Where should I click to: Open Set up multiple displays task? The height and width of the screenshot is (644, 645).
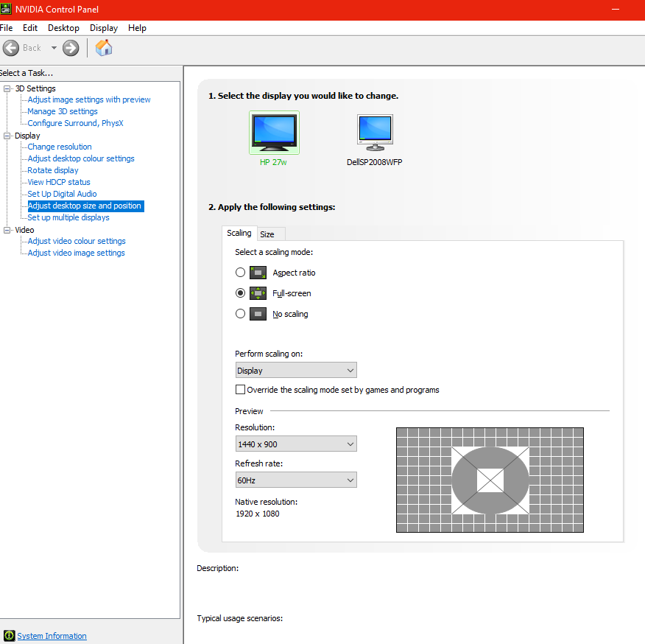(x=68, y=217)
